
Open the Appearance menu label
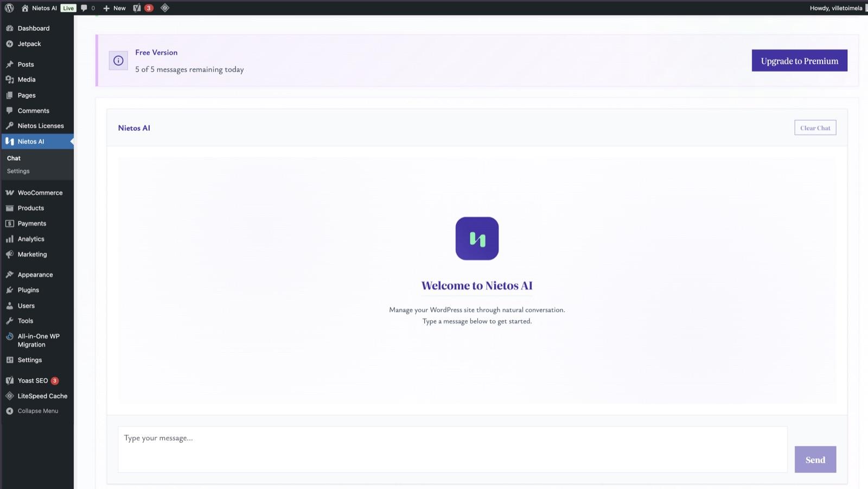click(35, 275)
